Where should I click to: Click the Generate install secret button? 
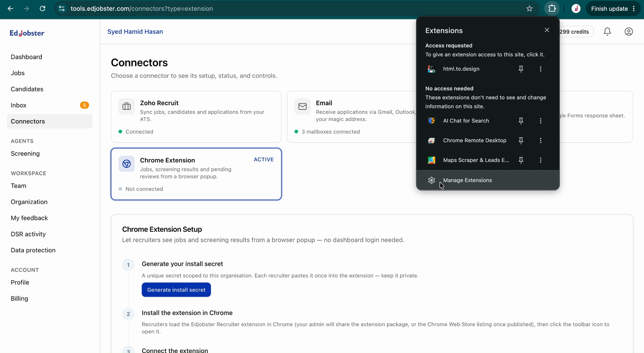pos(176,290)
